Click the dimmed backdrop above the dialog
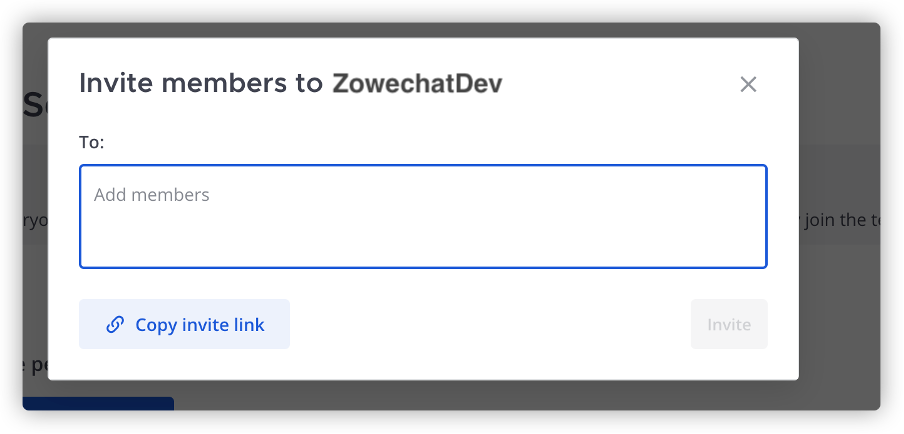The width and height of the screenshot is (904, 434). click(x=450, y=30)
